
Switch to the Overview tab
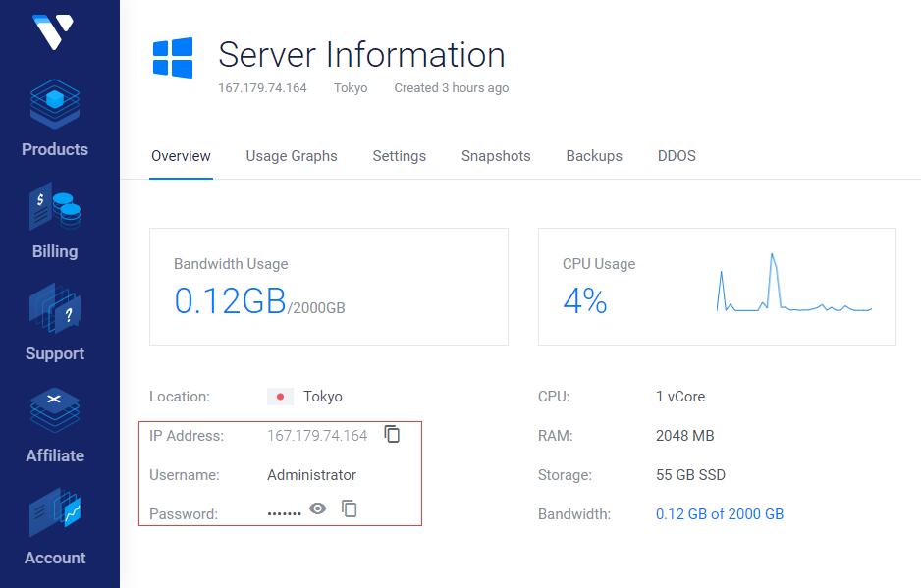[181, 156]
